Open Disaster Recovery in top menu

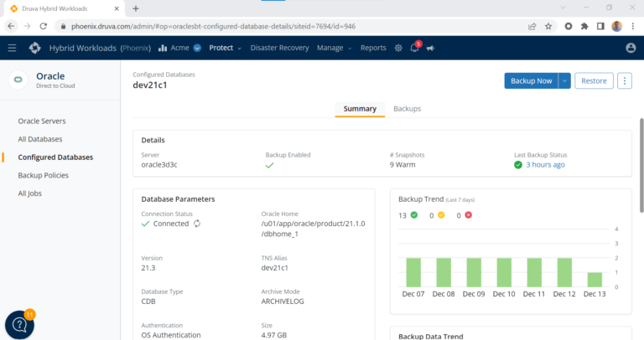279,48
